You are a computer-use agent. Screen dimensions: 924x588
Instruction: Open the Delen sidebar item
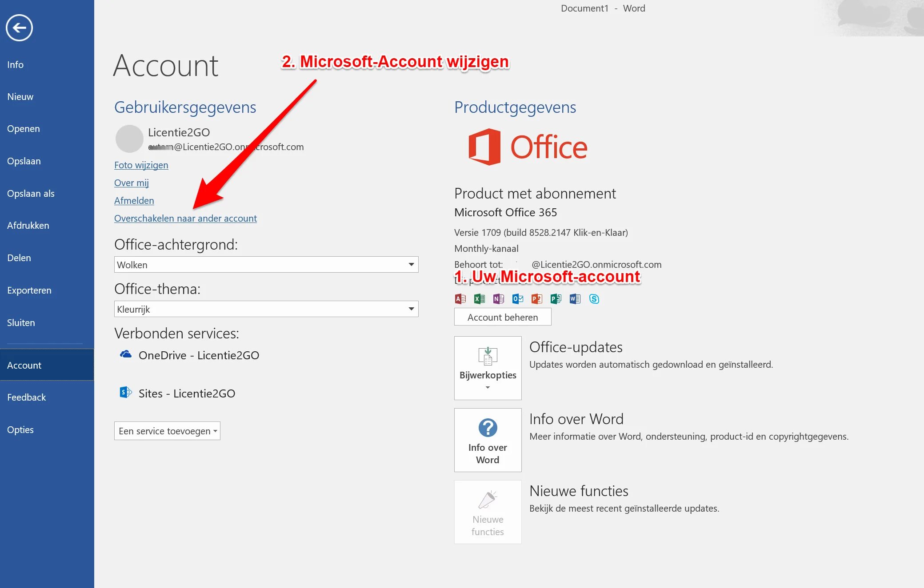coord(47,258)
